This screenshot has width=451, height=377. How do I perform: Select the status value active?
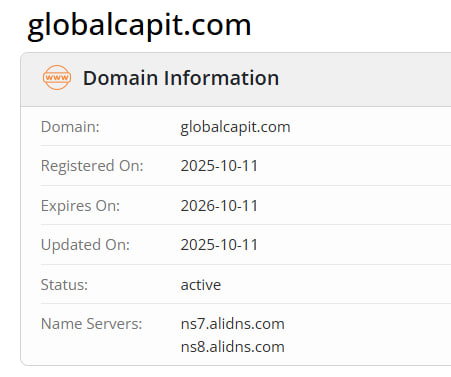tap(201, 285)
